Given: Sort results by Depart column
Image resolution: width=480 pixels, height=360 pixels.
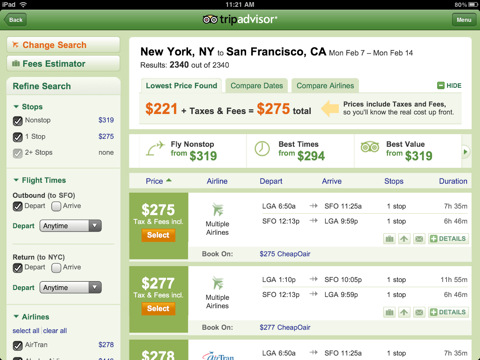Looking at the screenshot, I should point(271,181).
